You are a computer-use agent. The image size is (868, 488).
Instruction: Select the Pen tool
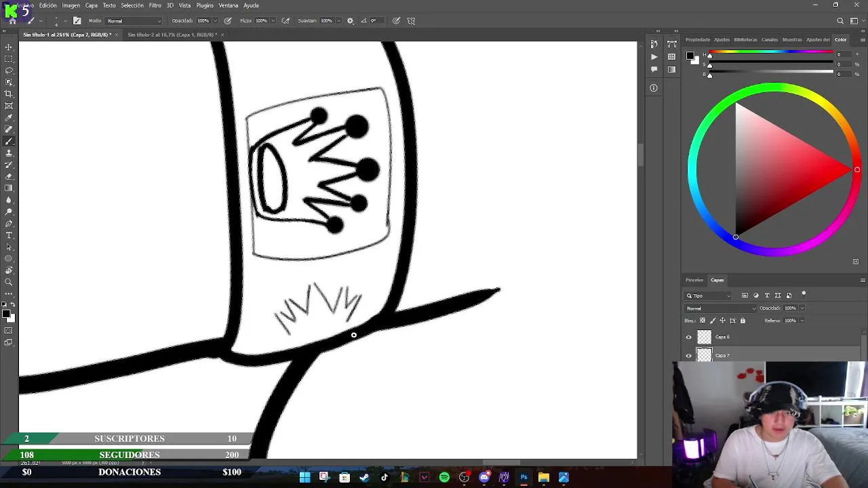[x=9, y=224]
